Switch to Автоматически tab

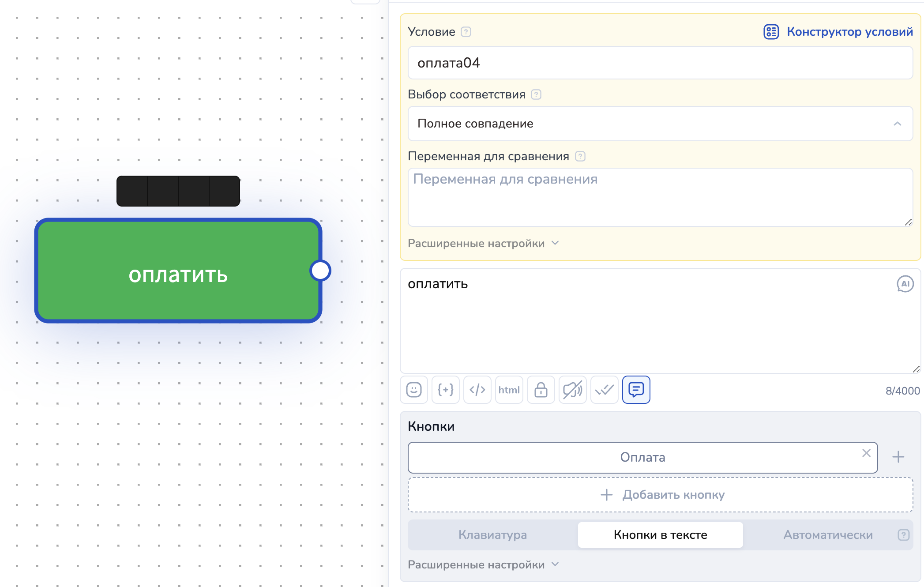click(x=828, y=535)
